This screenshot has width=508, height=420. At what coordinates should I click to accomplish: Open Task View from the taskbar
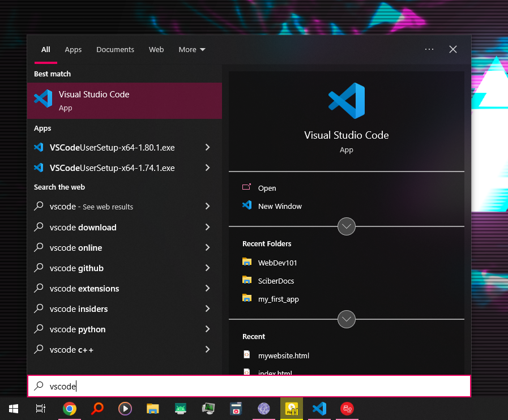coord(41,409)
